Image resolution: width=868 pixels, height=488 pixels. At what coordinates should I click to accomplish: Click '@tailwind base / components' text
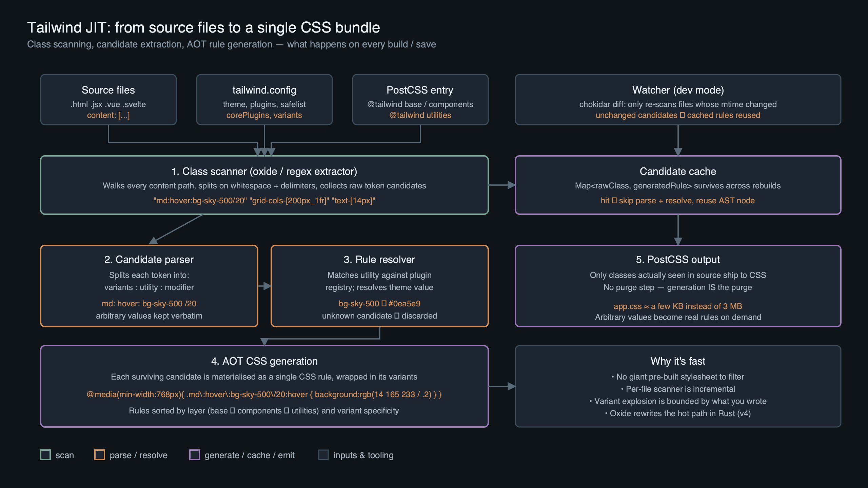pyautogui.click(x=420, y=104)
